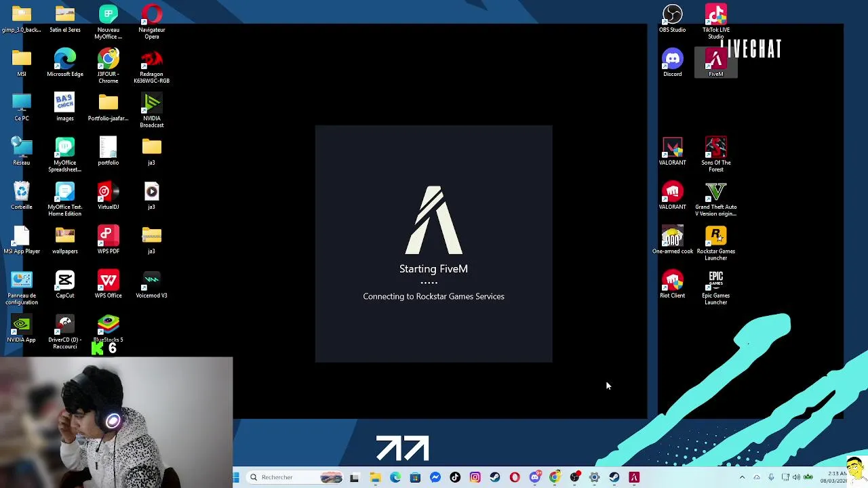Open the portfolio document file

[108, 151]
